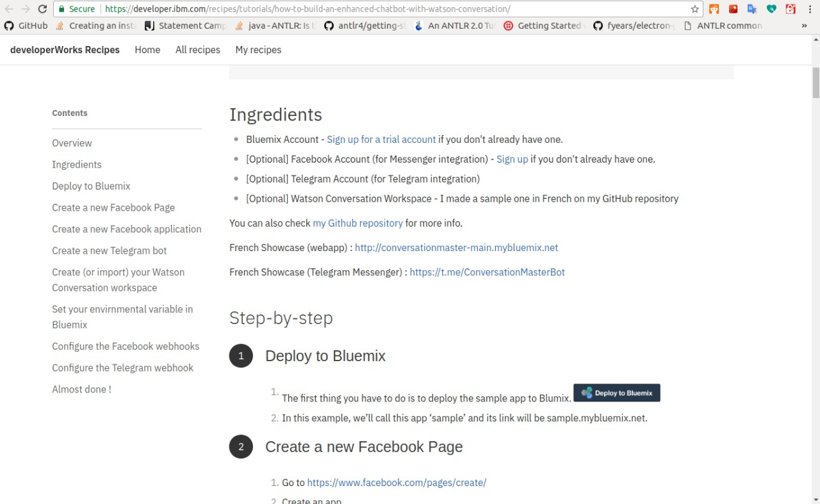
Task: Reload the page with the refresh icon
Action: 42,9
